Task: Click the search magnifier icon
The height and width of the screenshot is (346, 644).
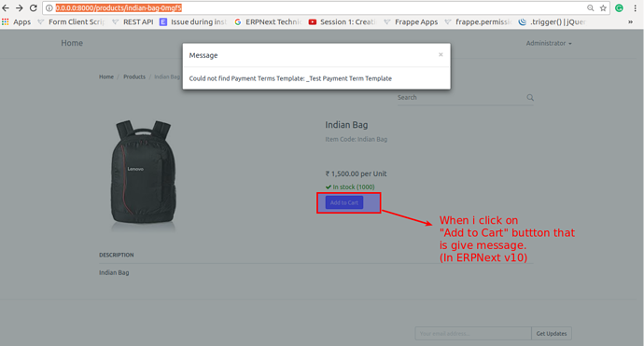Action: (x=530, y=97)
